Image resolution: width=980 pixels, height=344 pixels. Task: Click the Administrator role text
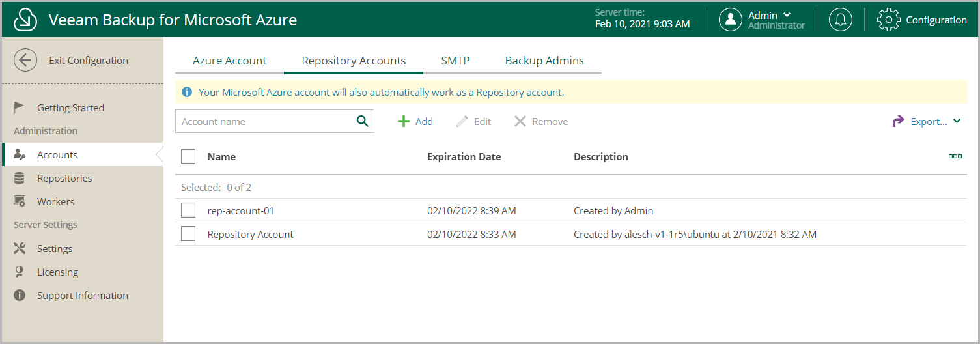[x=777, y=25]
